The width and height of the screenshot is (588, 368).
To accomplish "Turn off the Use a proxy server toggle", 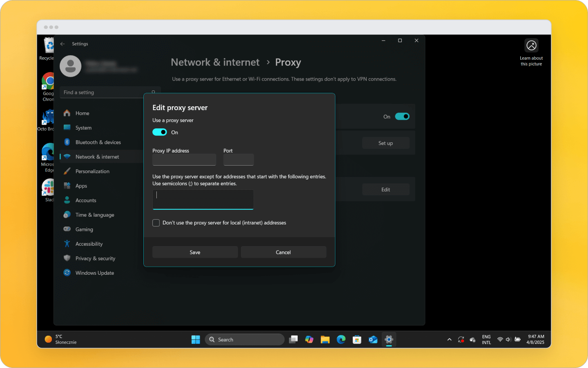I will [x=160, y=132].
